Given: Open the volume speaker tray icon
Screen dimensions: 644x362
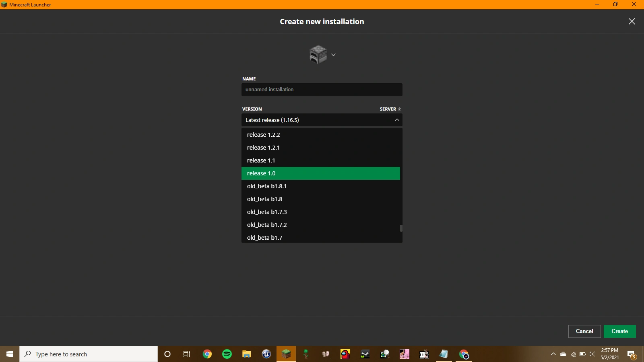Looking at the screenshot, I should click(x=592, y=354).
